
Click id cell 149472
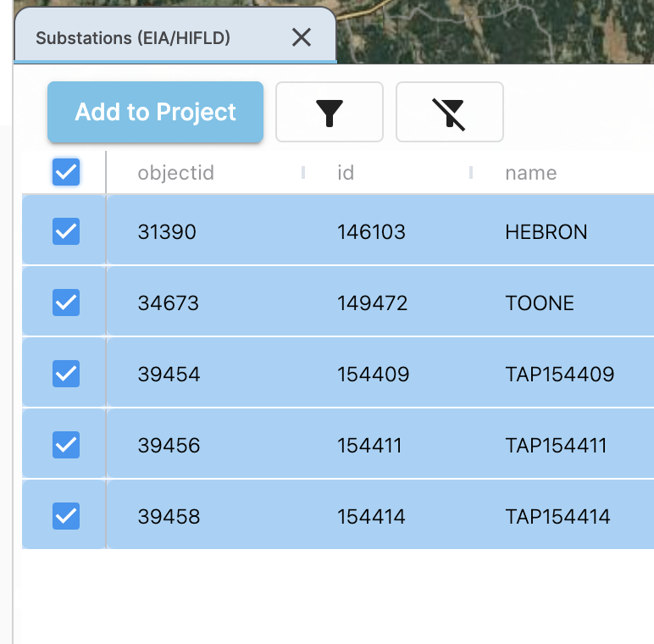point(372,303)
